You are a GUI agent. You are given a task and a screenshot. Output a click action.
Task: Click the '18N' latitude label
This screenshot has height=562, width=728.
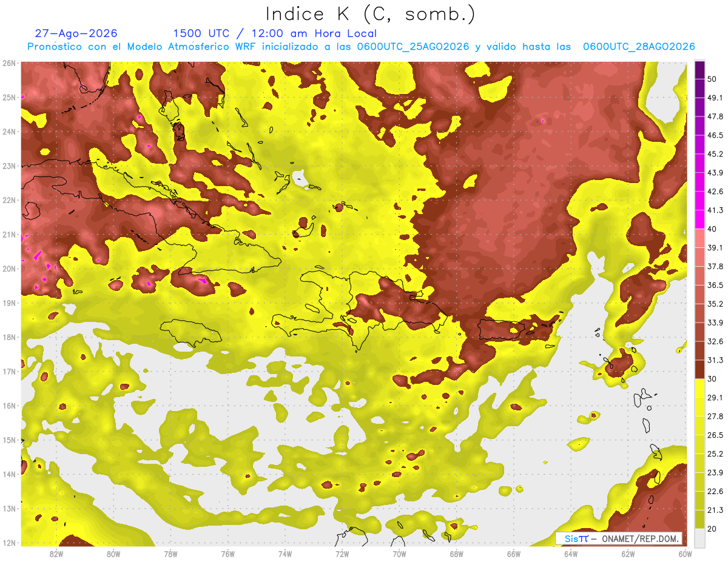point(9,337)
